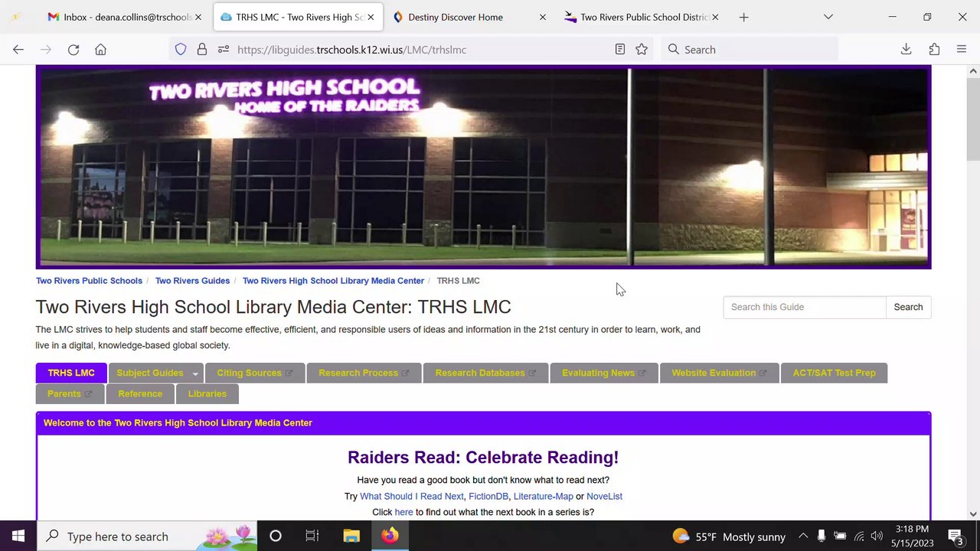Open a new browser tab
Screen dimensions: 980x551
tap(743, 17)
